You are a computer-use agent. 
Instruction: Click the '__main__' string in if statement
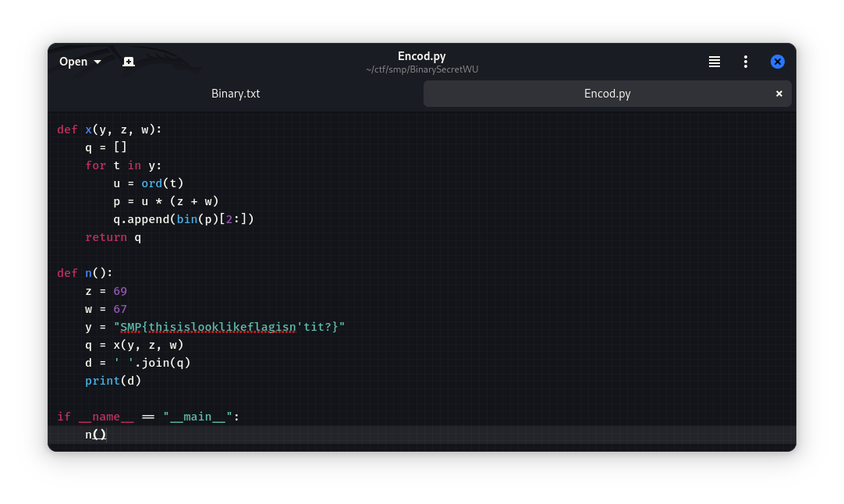[198, 417]
